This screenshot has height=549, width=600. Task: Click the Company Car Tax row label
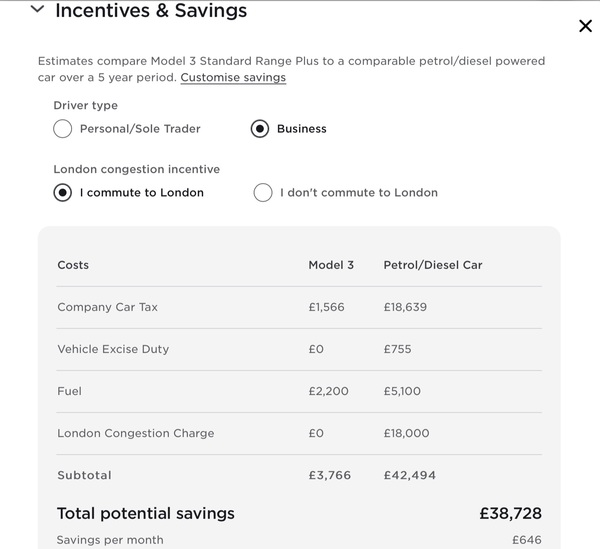108,307
